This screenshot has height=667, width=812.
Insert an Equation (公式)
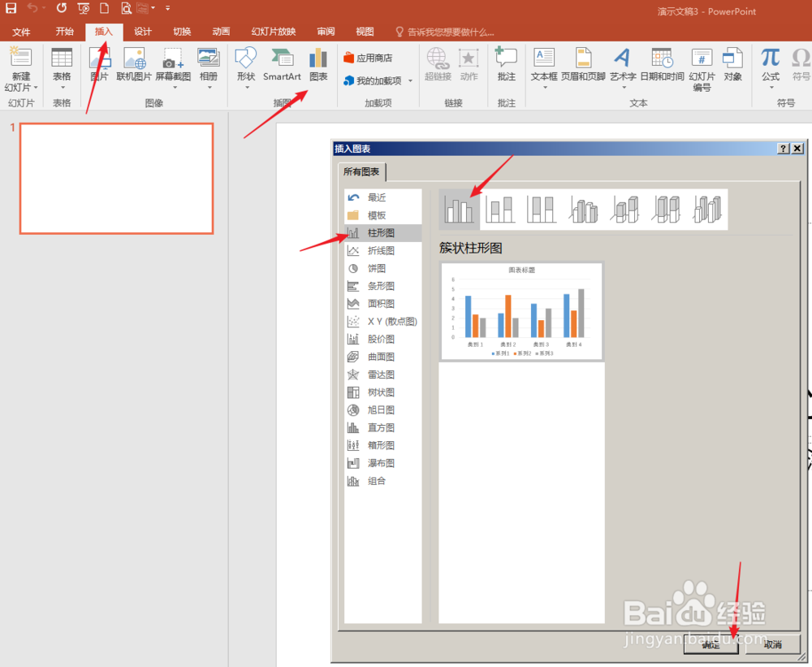[771, 69]
